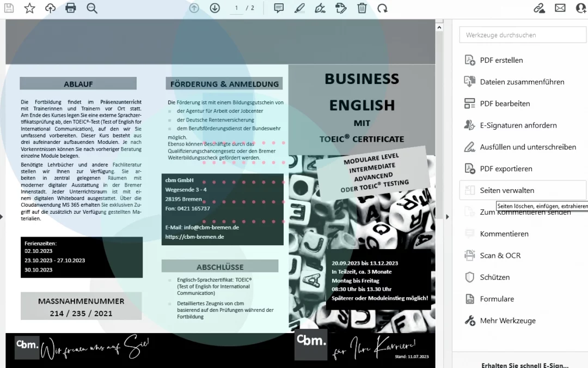Screen dimensions: 588x368
Task: Go to the next page with the down arrow
Action: [215, 8]
